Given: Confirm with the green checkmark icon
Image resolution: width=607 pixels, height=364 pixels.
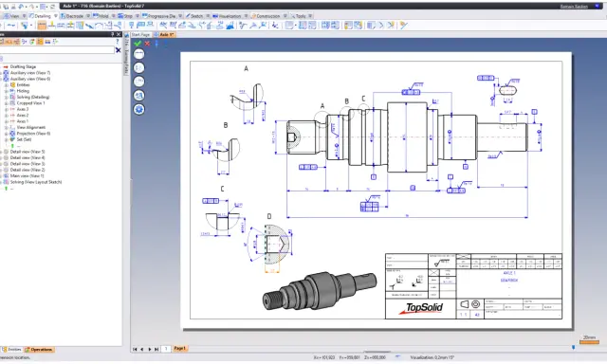Looking at the screenshot, I should click(x=138, y=44).
